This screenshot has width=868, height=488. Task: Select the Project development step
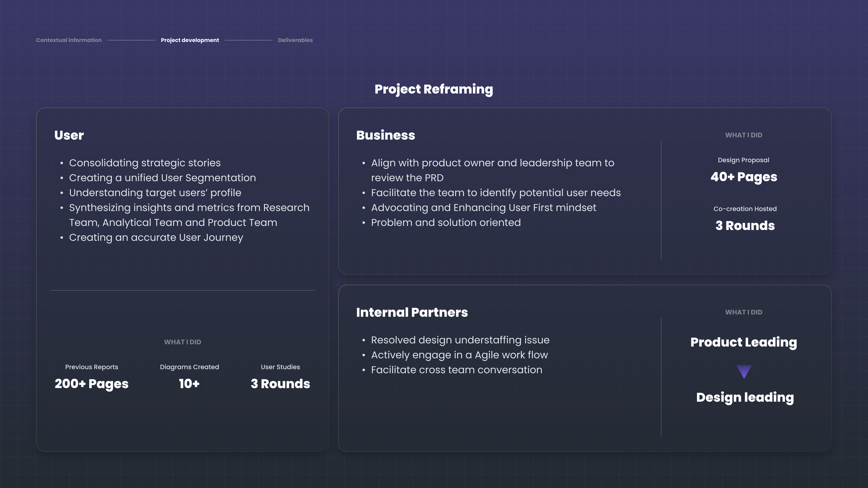click(x=190, y=40)
